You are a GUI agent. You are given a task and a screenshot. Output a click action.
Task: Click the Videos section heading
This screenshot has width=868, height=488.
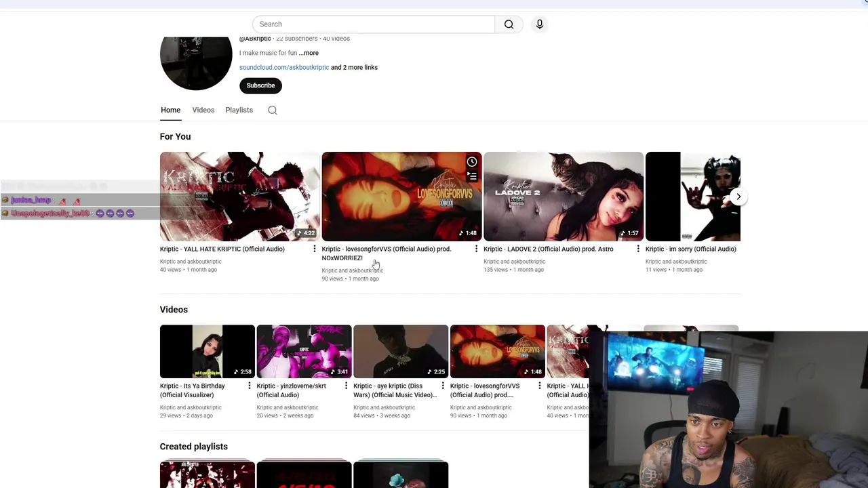click(174, 310)
